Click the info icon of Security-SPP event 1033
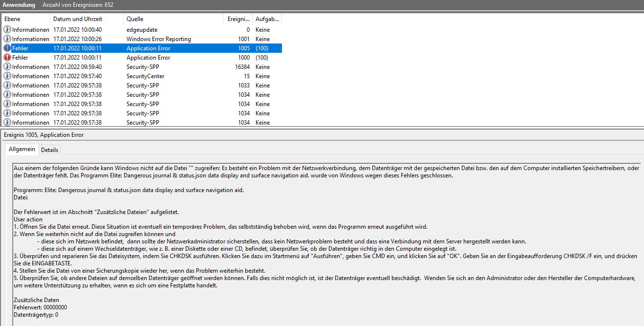Image resolution: width=644 pixels, height=326 pixels. tap(7, 86)
